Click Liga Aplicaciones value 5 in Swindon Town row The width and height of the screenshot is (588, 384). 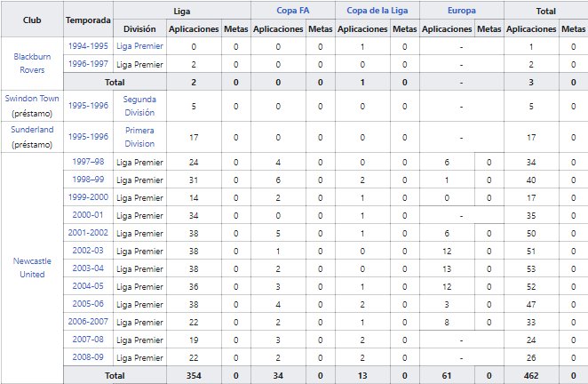pos(194,107)
